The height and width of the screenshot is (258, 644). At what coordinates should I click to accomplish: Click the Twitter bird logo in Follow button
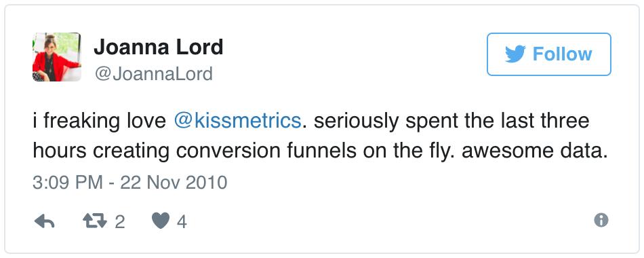click(x=515, y=54)
